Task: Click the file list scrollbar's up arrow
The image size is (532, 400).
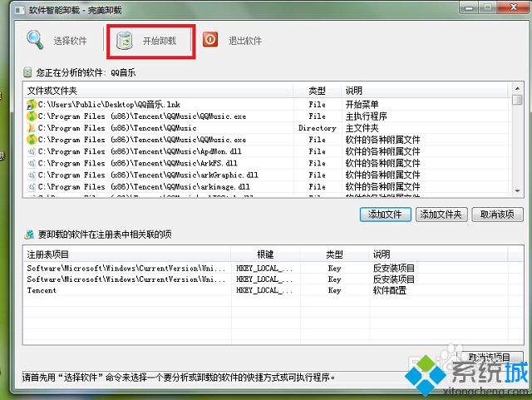Action: tap(517, 88)
